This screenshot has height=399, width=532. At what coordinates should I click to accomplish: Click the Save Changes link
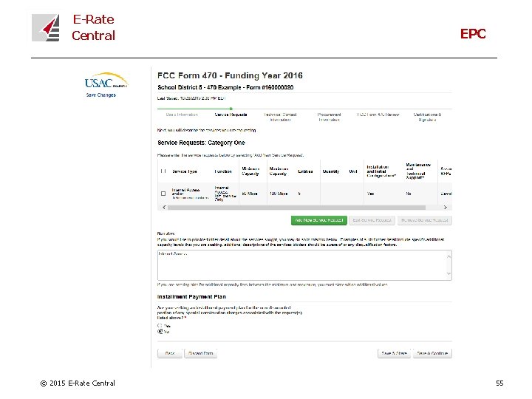[x=101, y=95]
